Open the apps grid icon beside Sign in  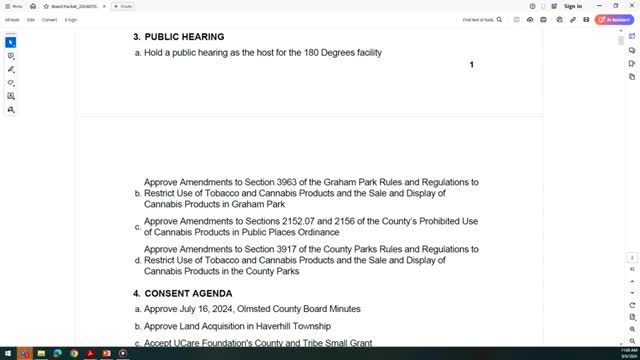[x=554, y=7]
